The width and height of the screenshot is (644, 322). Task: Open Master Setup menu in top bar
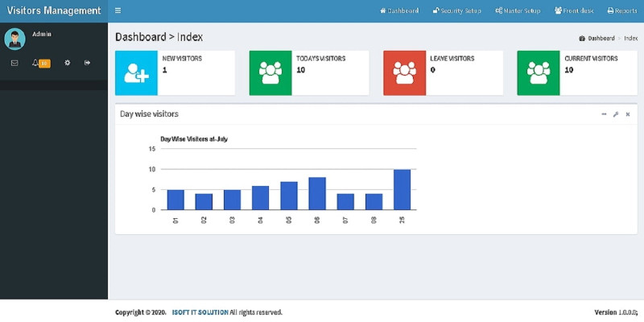click(x=519, y=11)
